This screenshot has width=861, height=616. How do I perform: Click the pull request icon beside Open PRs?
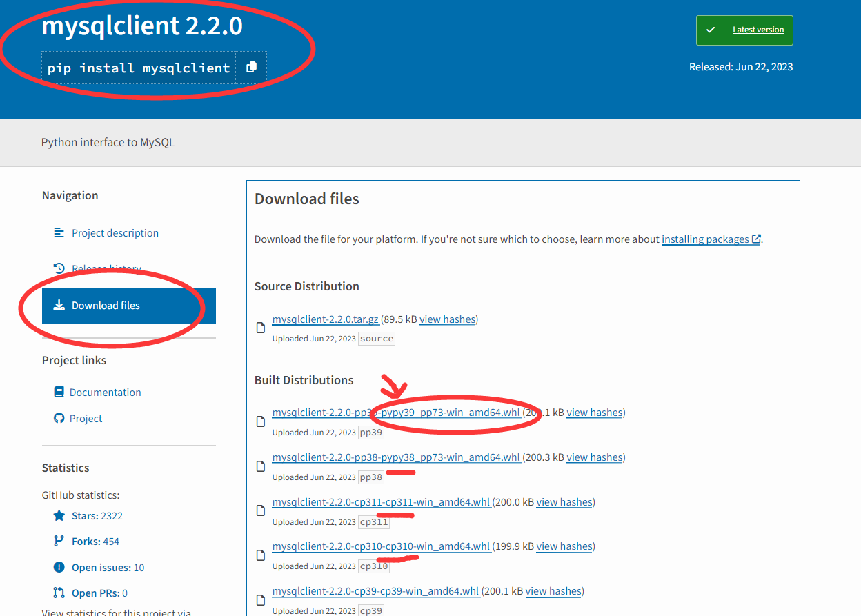tap(59, 593)
